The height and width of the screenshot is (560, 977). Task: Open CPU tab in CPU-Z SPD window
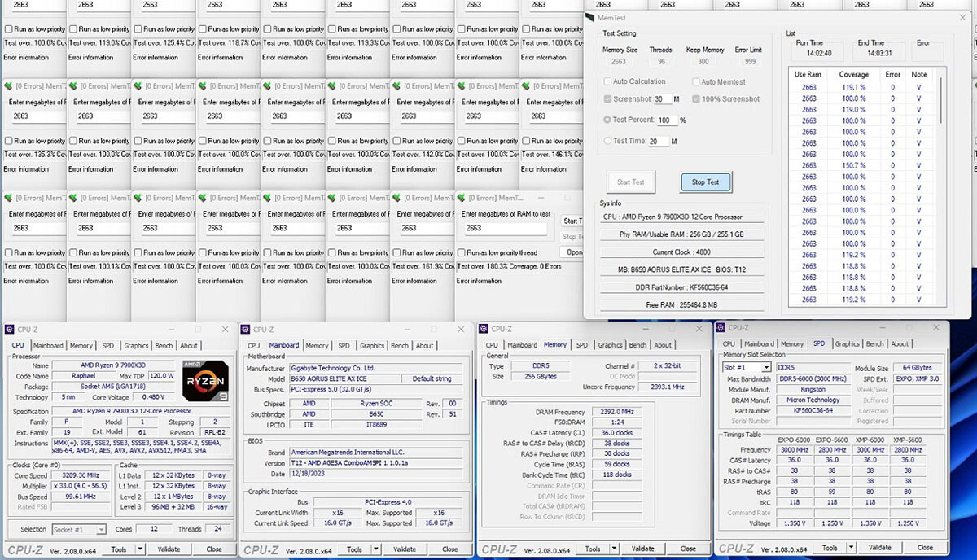[729, 343]
